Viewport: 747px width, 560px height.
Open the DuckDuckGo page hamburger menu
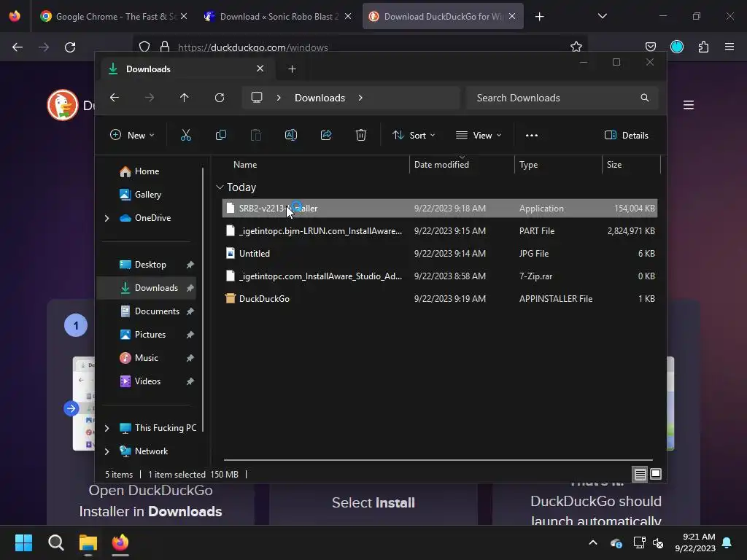689,105
